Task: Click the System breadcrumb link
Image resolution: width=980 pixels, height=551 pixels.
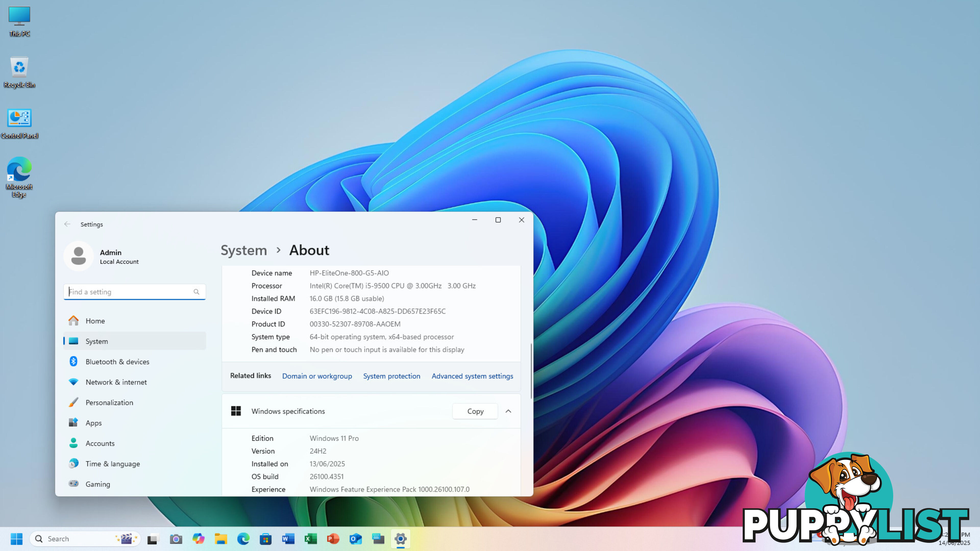Action: click(244, 250)
